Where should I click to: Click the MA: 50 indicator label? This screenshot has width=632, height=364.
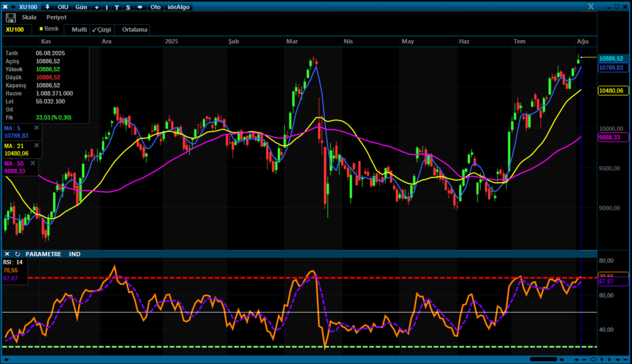tap(14, 164)
